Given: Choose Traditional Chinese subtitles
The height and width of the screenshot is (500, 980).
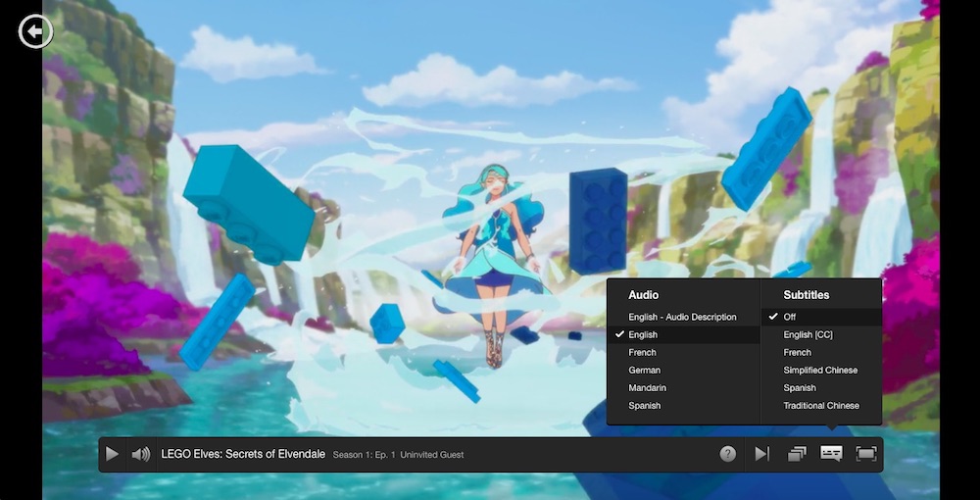Looking at the screenshot, I should (x=821, y=406).
